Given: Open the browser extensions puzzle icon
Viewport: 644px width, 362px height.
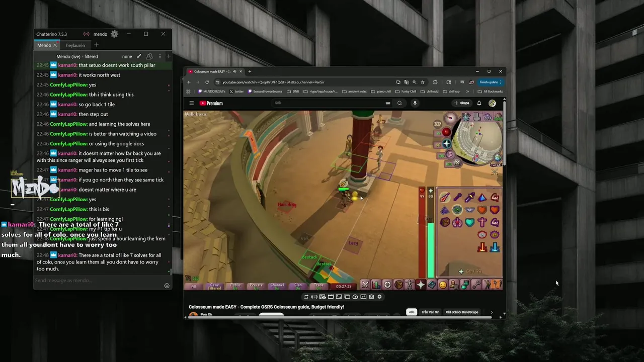Looking at the screenshot, I should pos(435,82).
